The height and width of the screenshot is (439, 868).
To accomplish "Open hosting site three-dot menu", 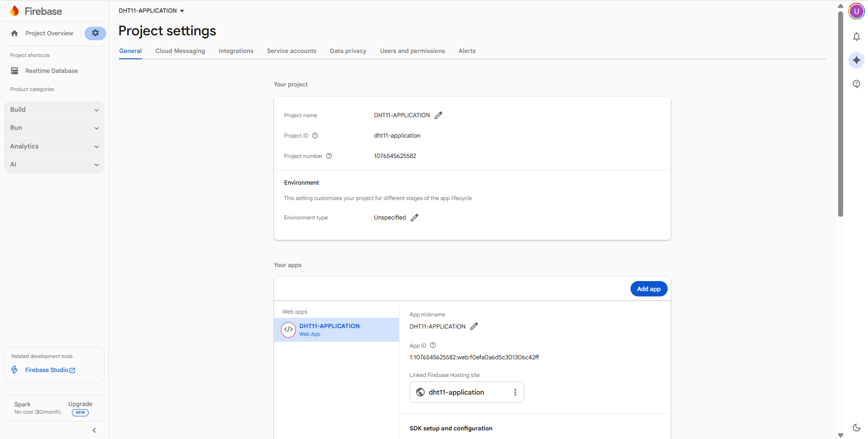I will click(515, 392).
